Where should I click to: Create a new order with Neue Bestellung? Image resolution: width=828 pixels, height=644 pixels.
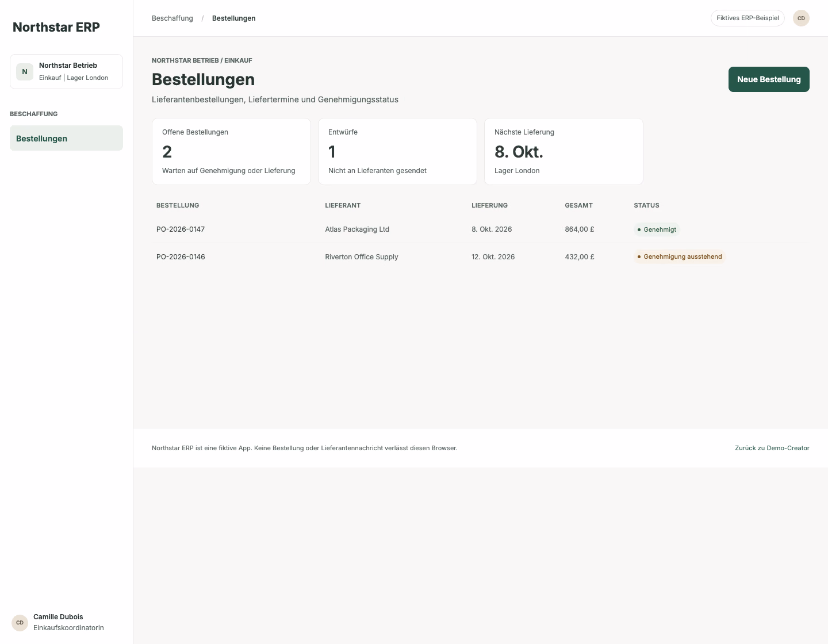coord(769,79)
